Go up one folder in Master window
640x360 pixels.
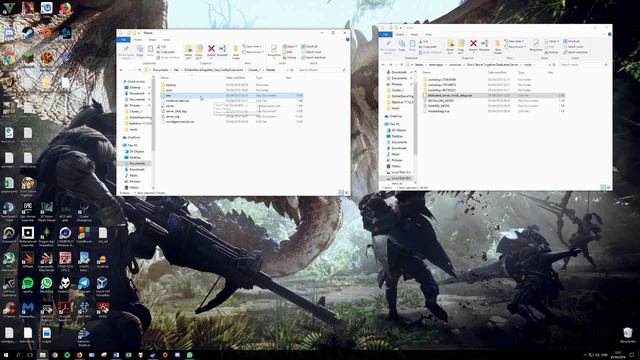(140, 70)
